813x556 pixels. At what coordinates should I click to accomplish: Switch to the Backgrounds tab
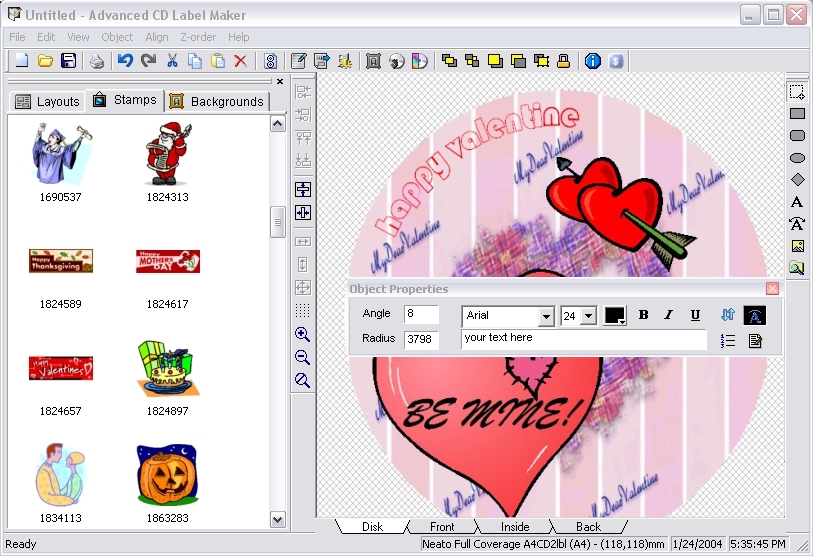click(217, 101)
